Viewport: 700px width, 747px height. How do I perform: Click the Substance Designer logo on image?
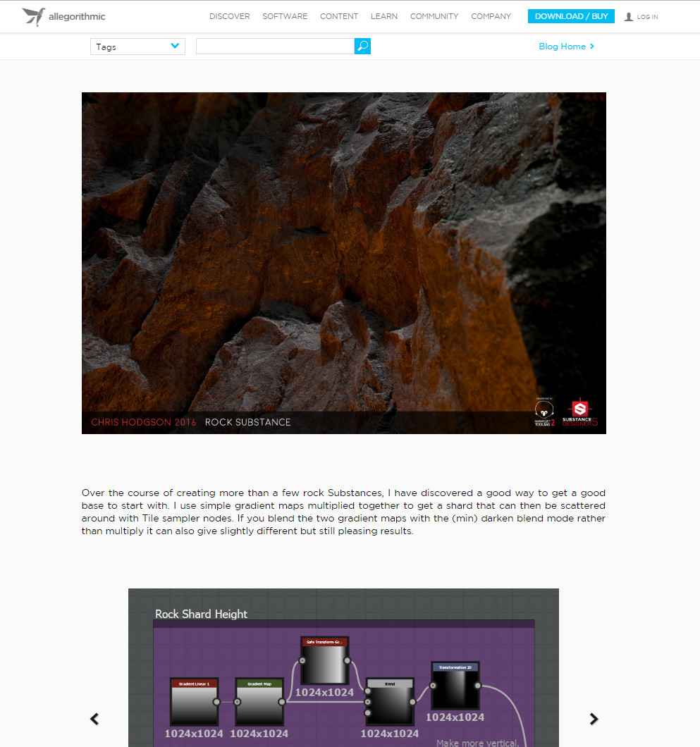[x=579, y=412]
